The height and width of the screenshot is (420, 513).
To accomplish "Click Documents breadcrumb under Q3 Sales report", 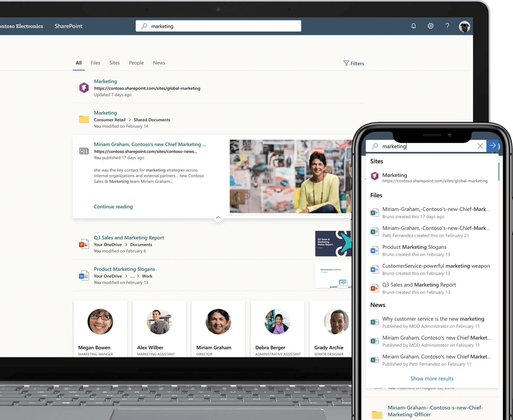I will (x=141, y=245).
